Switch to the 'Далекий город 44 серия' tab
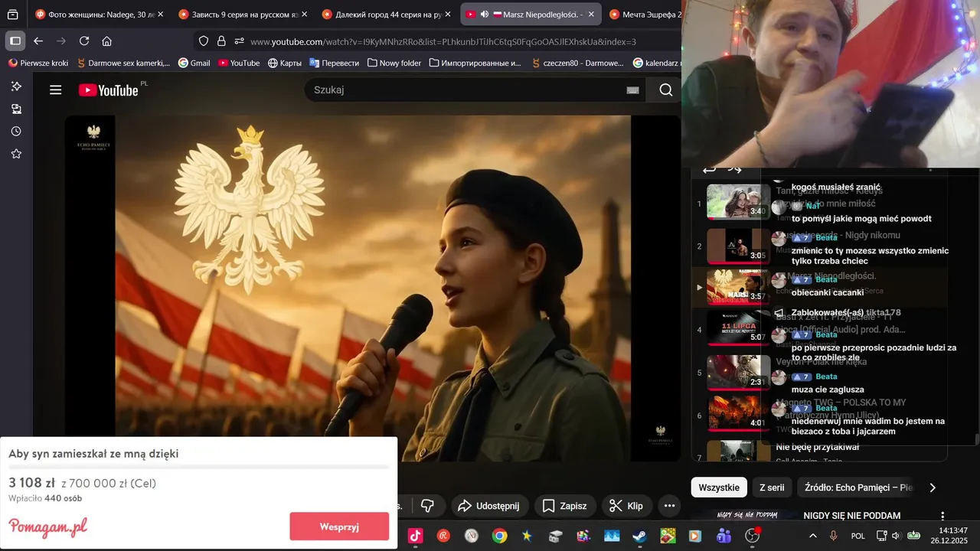 pyautogui.click(x=385, y=15)
